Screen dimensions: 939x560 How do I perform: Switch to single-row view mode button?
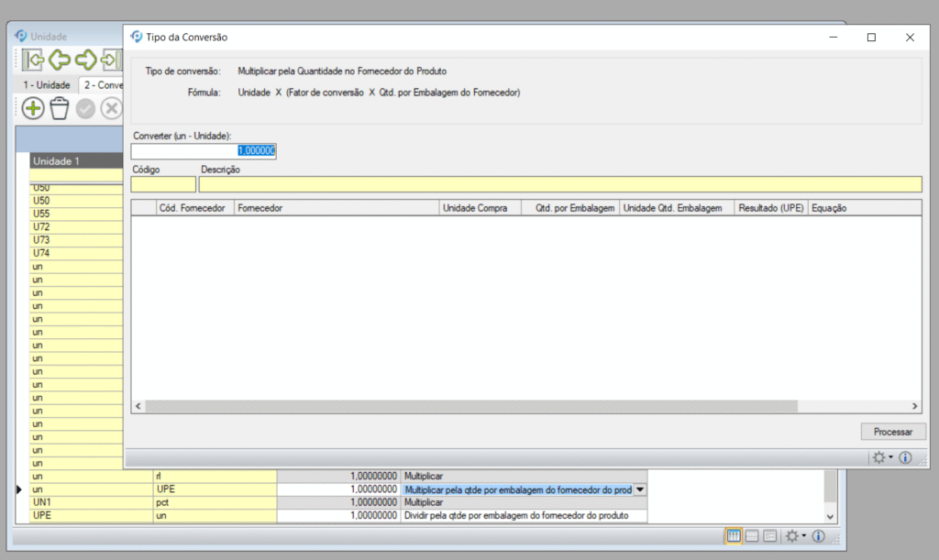752,536
